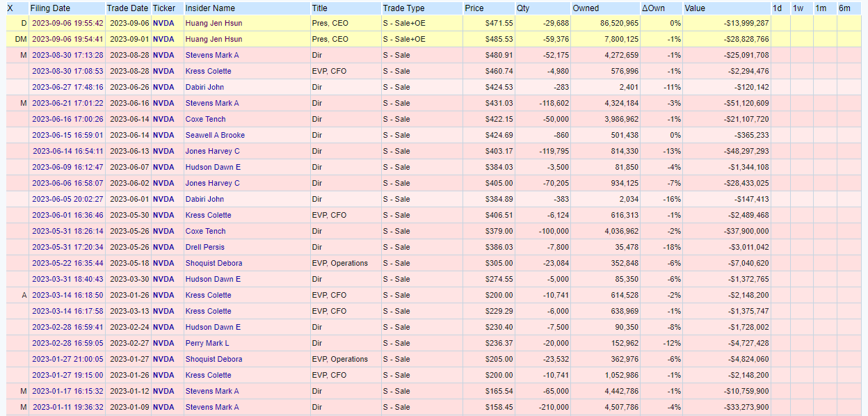Image resolution: width=868 pixels, height=416 pixels.
Task: Open filing dated 2023-06-15 16:59:01
Action: point(67,135)
